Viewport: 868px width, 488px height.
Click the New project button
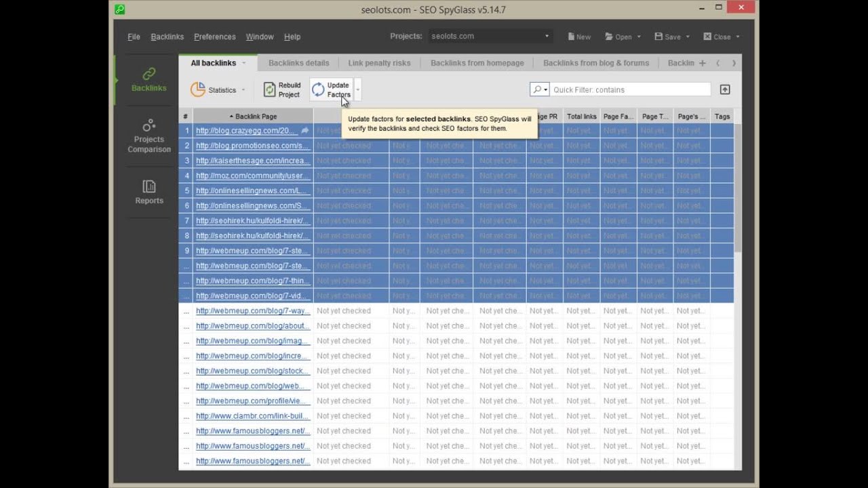(578, 37)
